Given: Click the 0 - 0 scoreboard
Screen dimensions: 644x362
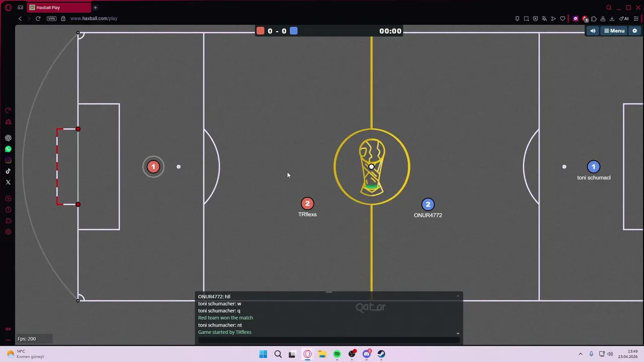Looking at the screenshot, I should tap(277, 31).
